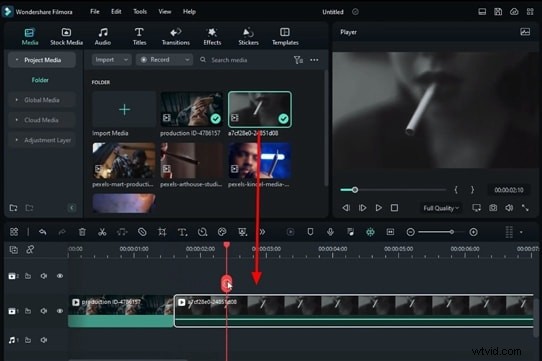
Task: Click the Speed tool icon
Action: coord(202,232)
